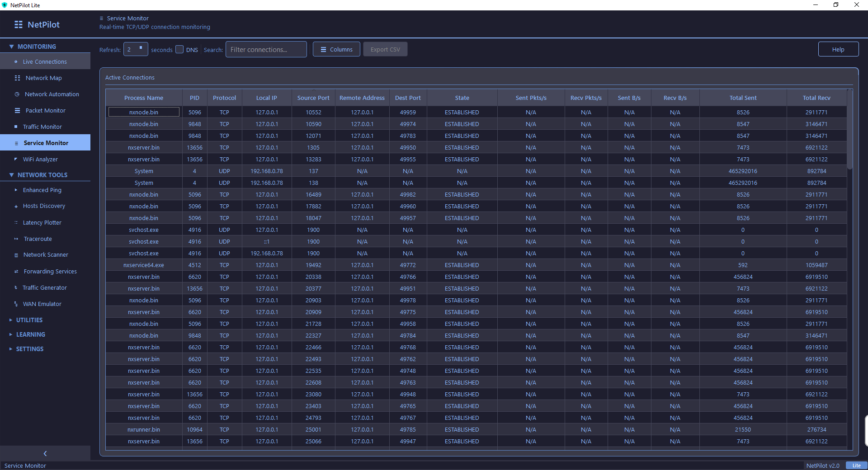Viewport: 868px width, 470px height.
Task: Open the Network Scanner
Action: (x=45, y=254)
